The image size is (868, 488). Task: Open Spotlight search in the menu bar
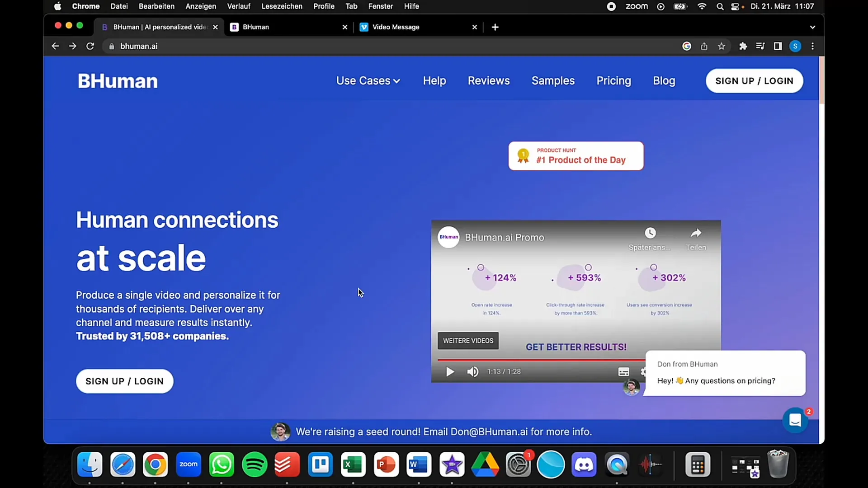(x=720, y=6)
